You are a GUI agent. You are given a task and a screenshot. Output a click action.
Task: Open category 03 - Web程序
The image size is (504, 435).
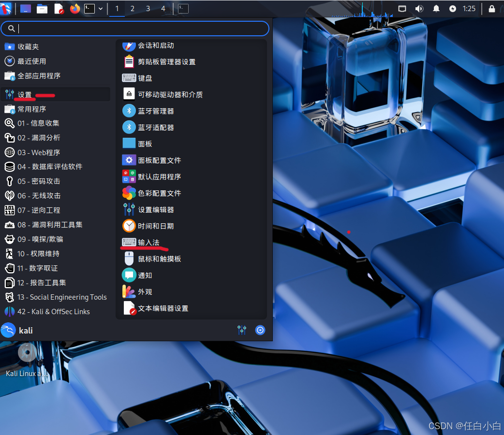coord(55,152)
